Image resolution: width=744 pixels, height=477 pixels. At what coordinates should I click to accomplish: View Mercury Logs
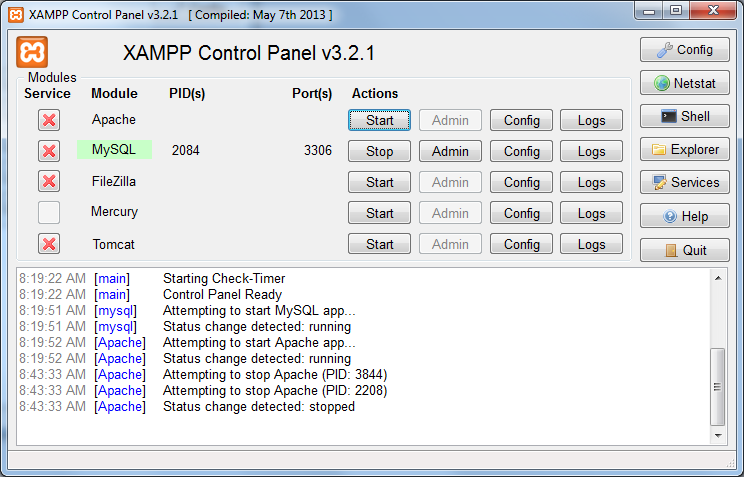[x=591, y=213]
